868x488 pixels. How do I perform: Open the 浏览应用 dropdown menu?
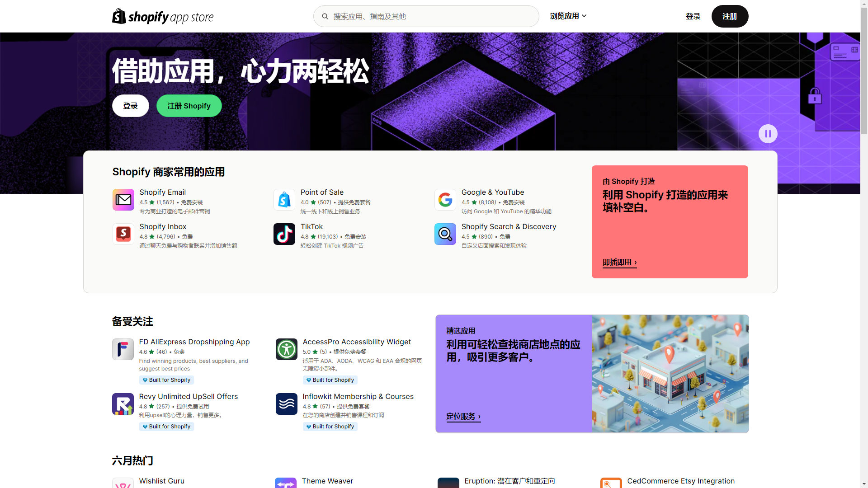[x=568, y=15]
